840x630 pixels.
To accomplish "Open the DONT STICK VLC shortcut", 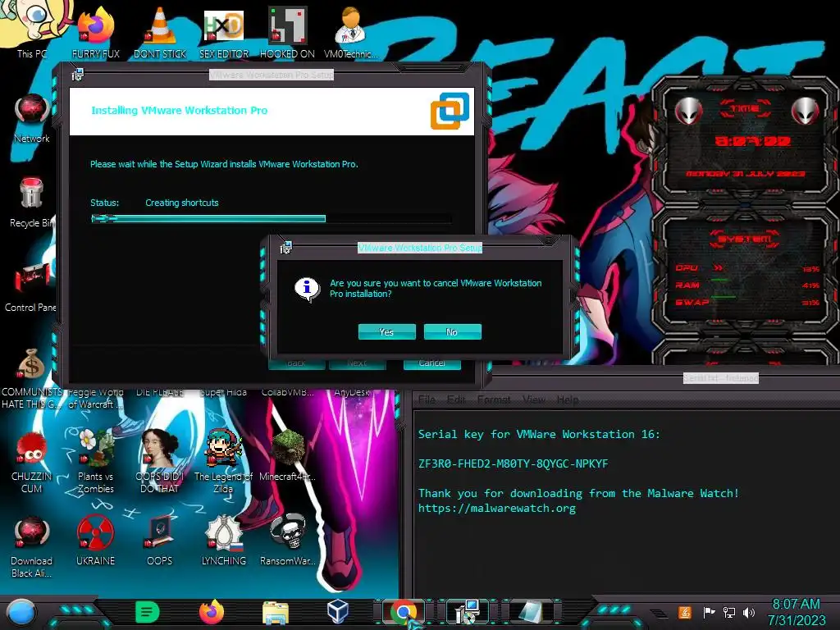I will click(160, 32).
